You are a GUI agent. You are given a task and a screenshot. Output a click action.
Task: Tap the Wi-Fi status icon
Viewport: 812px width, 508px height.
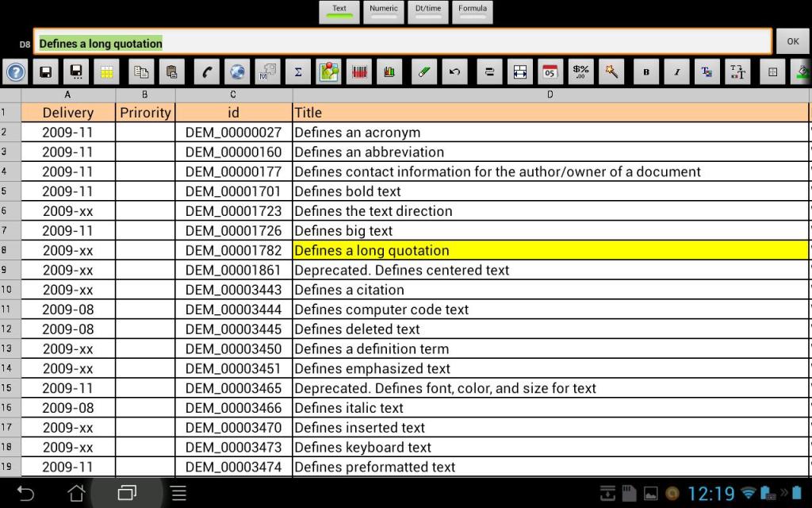tap(749, 492)
